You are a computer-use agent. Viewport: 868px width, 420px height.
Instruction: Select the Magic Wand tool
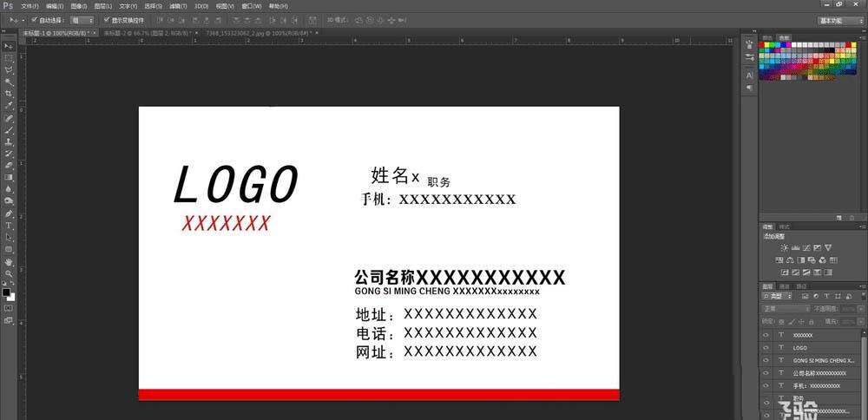coord(9,82)
